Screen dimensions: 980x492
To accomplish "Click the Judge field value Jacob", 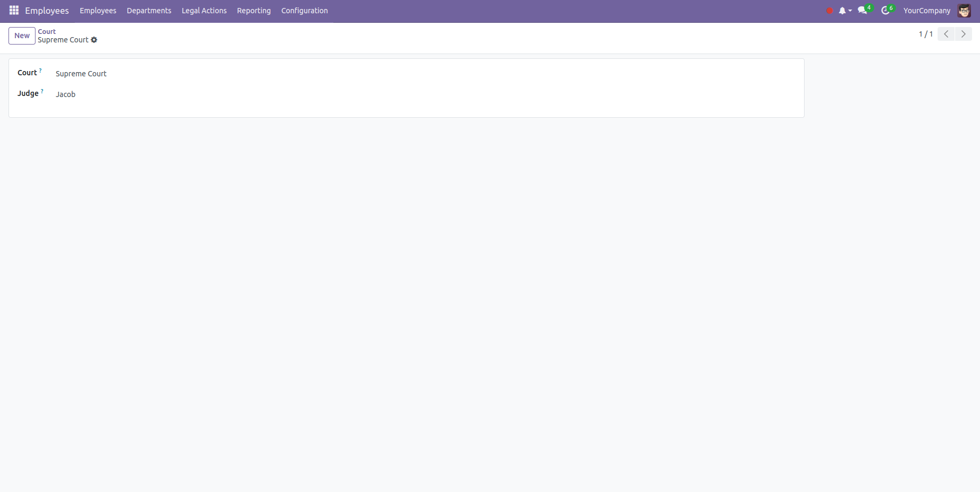I will point(66,94).
